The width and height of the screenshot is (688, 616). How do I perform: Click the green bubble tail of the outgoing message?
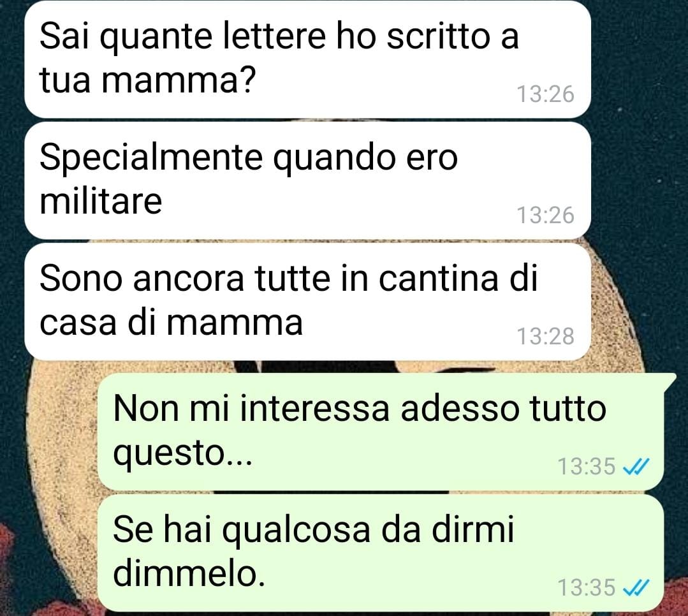click(x=669, y=380)
